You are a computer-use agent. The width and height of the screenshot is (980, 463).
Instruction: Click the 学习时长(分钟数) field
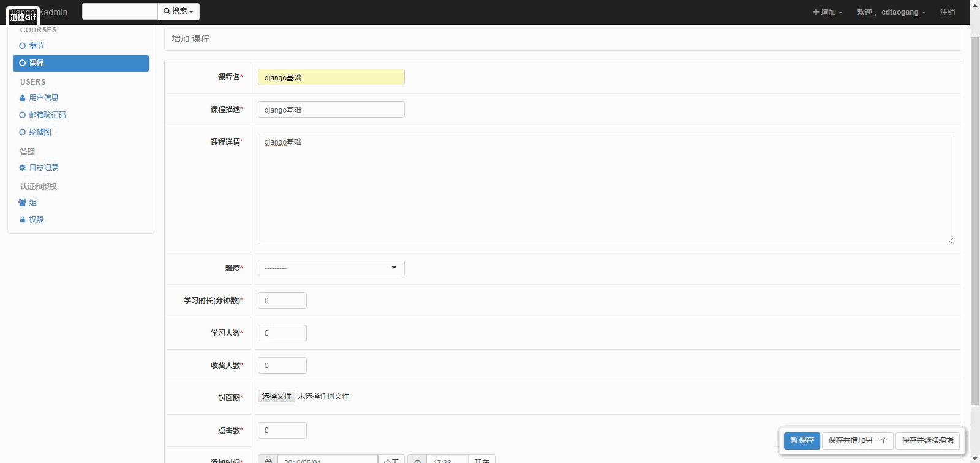click(282, 301)
